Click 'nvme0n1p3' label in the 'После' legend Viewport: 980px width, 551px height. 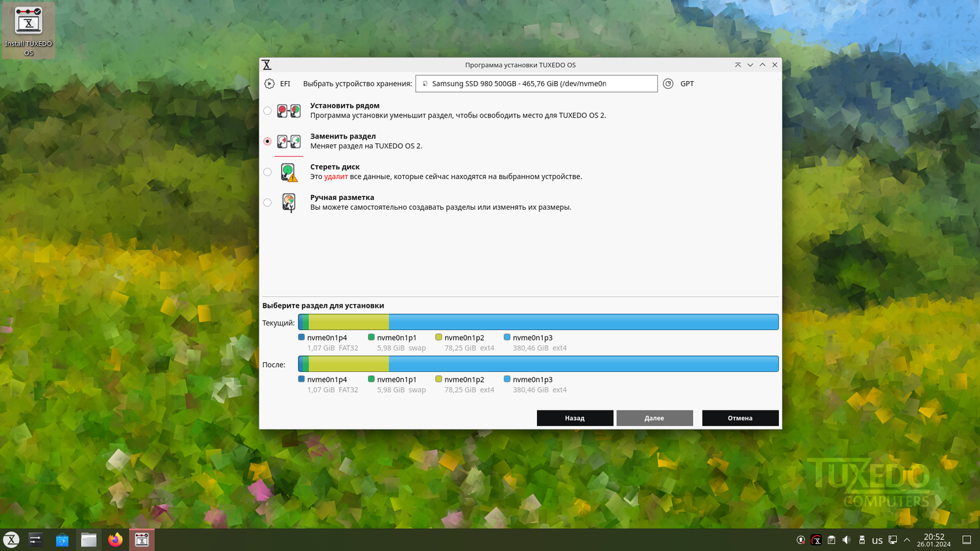[532, 380]
